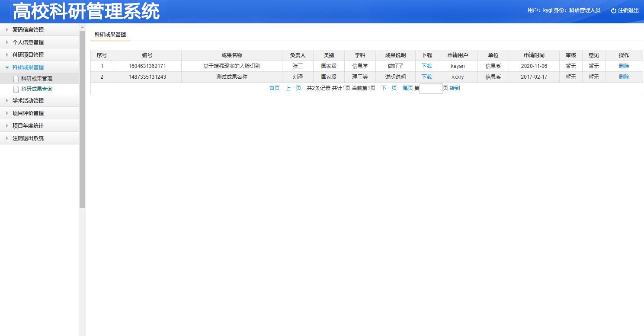Click the power icon beside 注销退出
Image resolution: width=644 pixels, height=336 pixels.
point(613,11)
